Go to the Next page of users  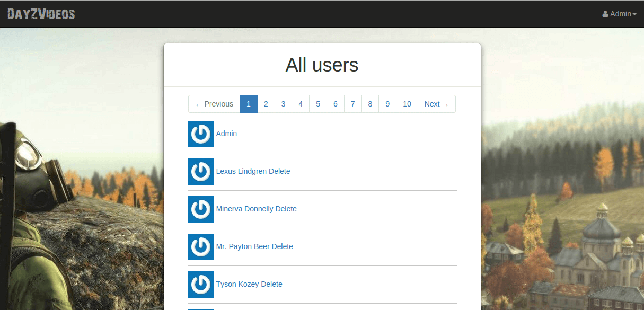click(x=437, y=104)
